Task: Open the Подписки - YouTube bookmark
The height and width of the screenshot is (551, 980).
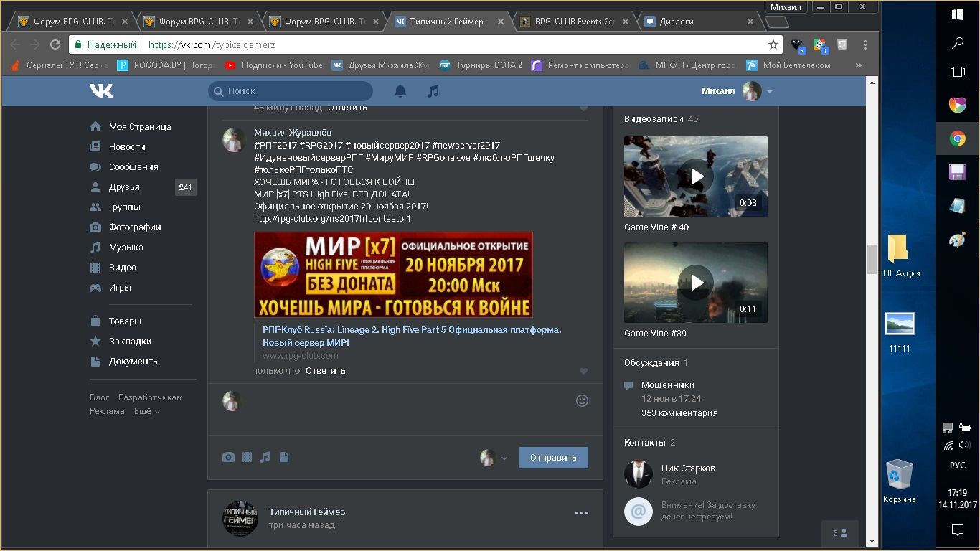Action: point(274,65)
